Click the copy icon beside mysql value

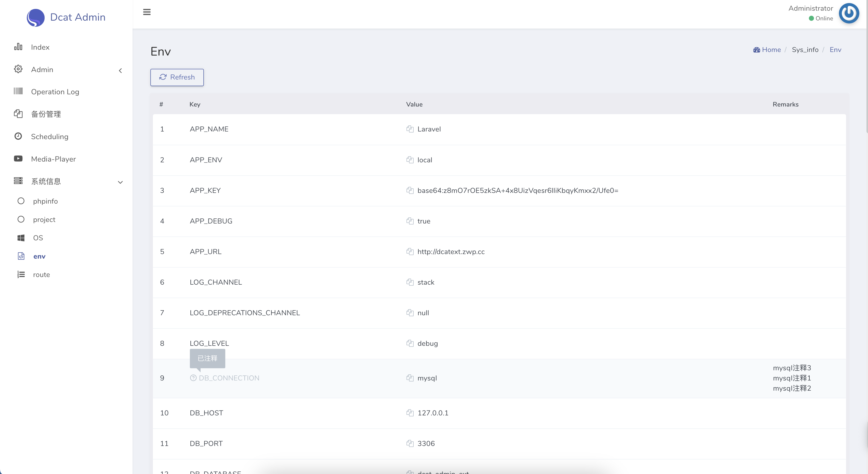point(410,378)
